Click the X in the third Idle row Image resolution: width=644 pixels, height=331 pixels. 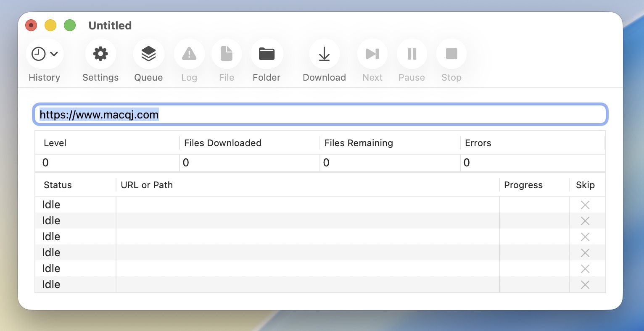tap(585, 237)
